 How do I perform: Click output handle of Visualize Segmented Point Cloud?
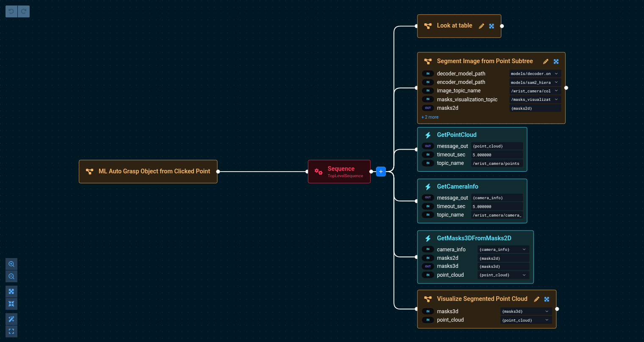(557, 309)
